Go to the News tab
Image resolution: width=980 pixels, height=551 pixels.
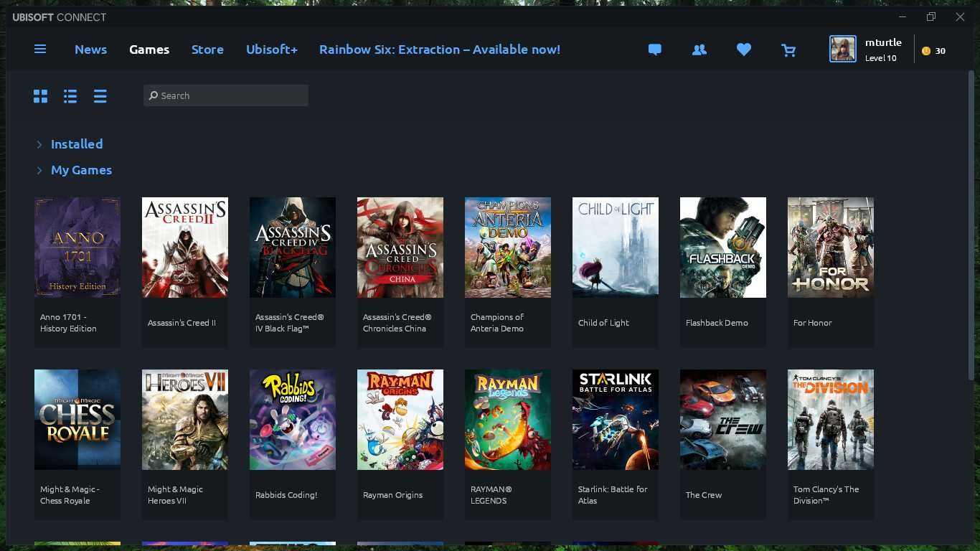point(90,50)
